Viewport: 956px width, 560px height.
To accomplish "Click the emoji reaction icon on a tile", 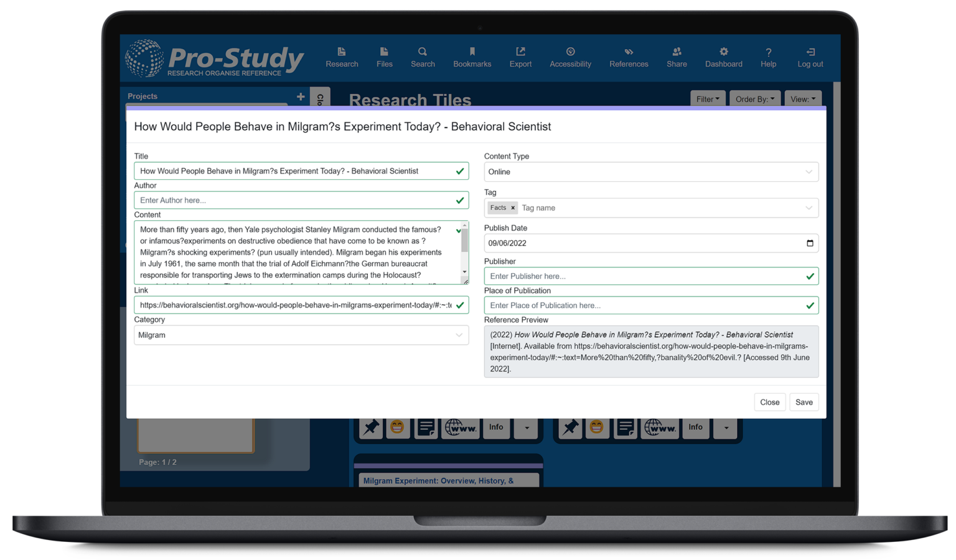I will point(398,427).
